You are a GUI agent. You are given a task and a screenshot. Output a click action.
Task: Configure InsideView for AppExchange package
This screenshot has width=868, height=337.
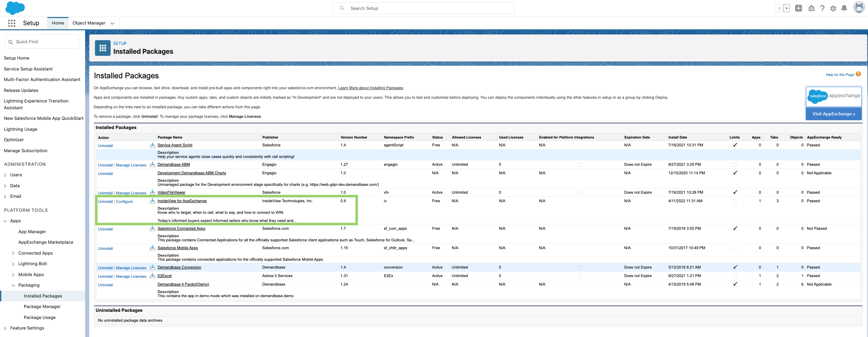tap(124, 202)
